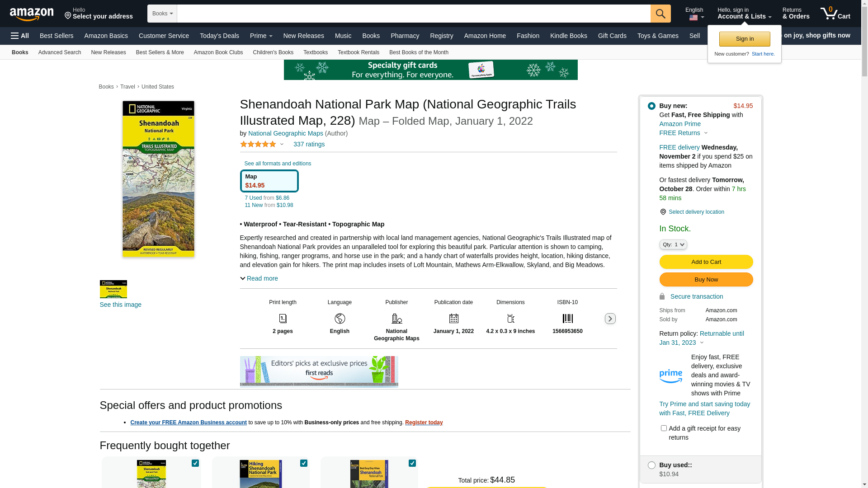This screenshot has height=488, width=868.
Task: Click the search magnifying glass button
Action: coord(660,14)
